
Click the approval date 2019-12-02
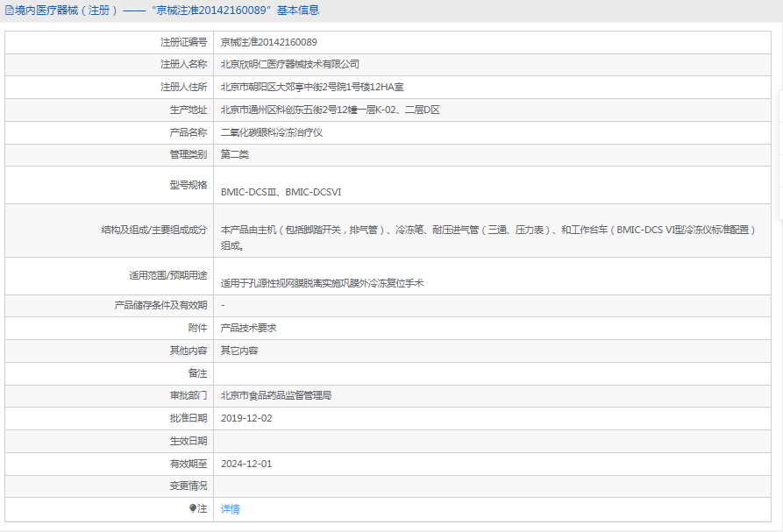[246, 419]
